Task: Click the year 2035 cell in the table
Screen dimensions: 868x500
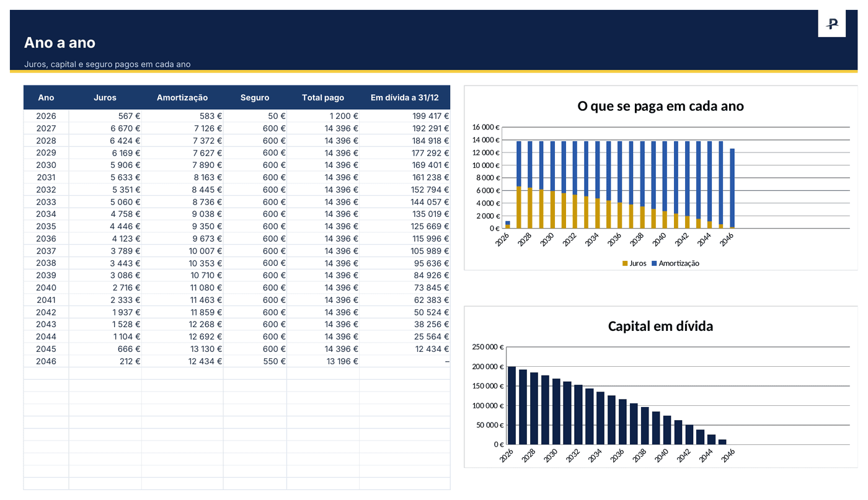Action: 46,226
